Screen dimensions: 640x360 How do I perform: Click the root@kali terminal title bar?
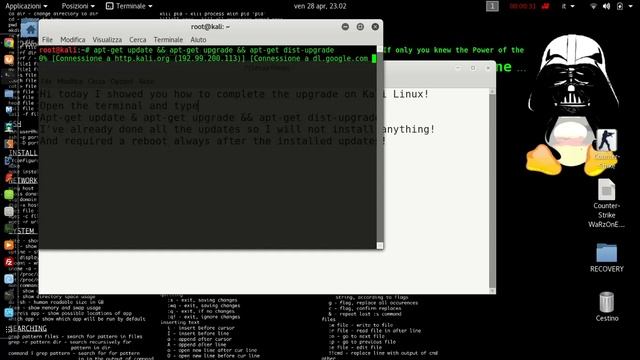pos(210,27)
